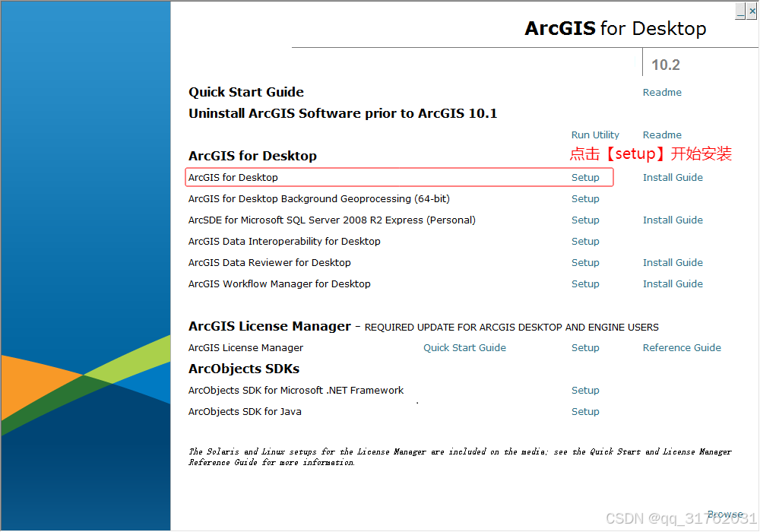This screenshot has height=532, width=760.
Task: Open Install Guide for Data Reviewer
Action: (x=673, y=263)
